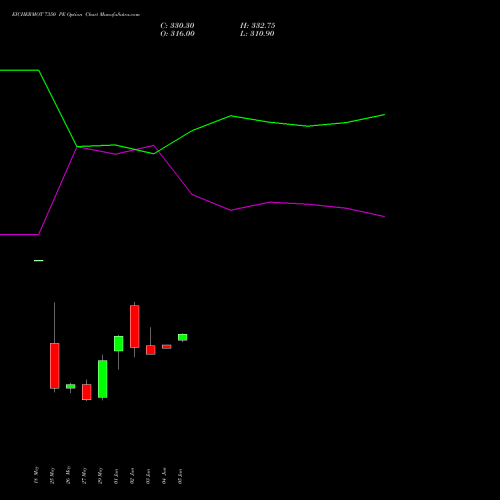The width and height of the screenshot is (500, 500).
Task: Click the high price value H: 332.75
Action: [x=258, y=26]
